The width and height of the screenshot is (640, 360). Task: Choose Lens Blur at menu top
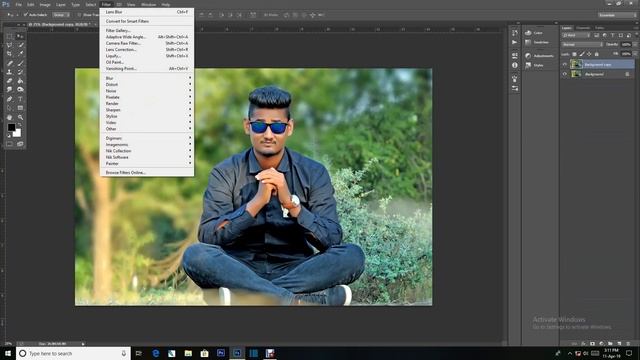coord(147,12)
